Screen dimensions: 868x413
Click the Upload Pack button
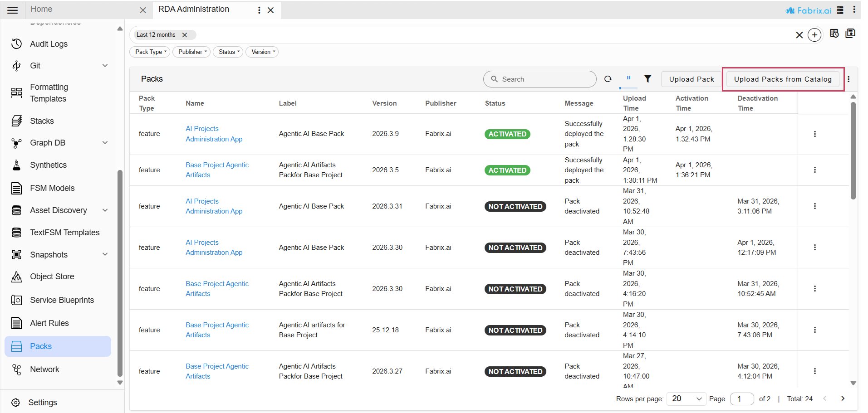pyautogui.click(x=691, y=78)
